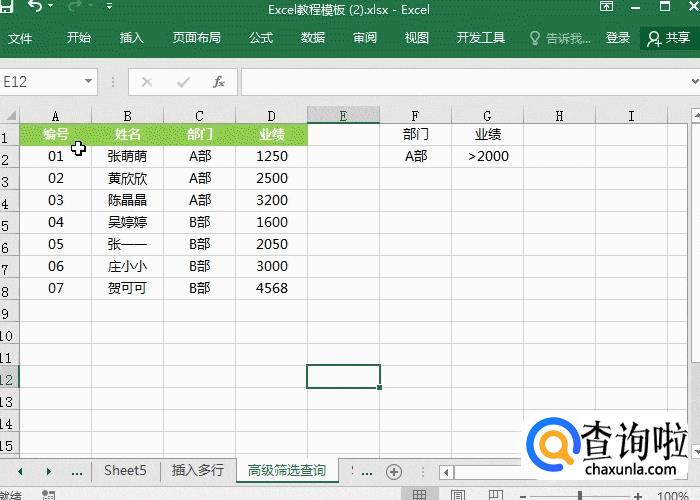
Task: Switch to Normal view in status bar
Action: 420,494
